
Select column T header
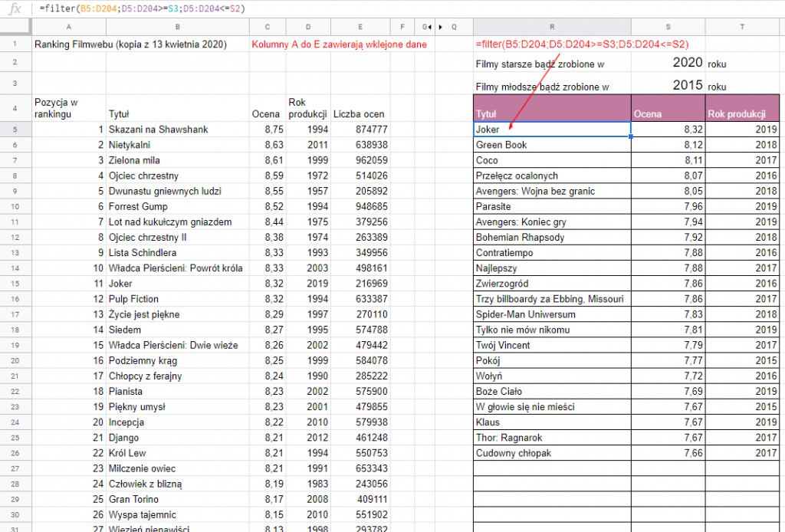pyautogui.click(x=742, y=27)
